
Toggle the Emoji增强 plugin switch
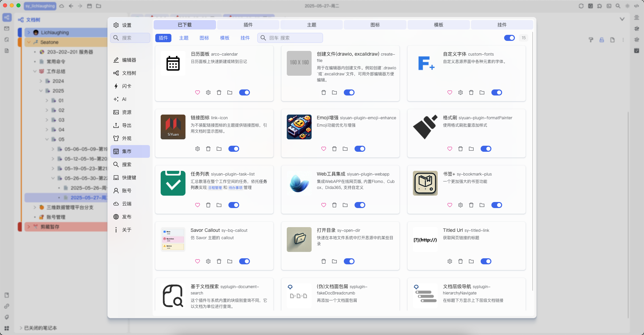pos(360,149)
